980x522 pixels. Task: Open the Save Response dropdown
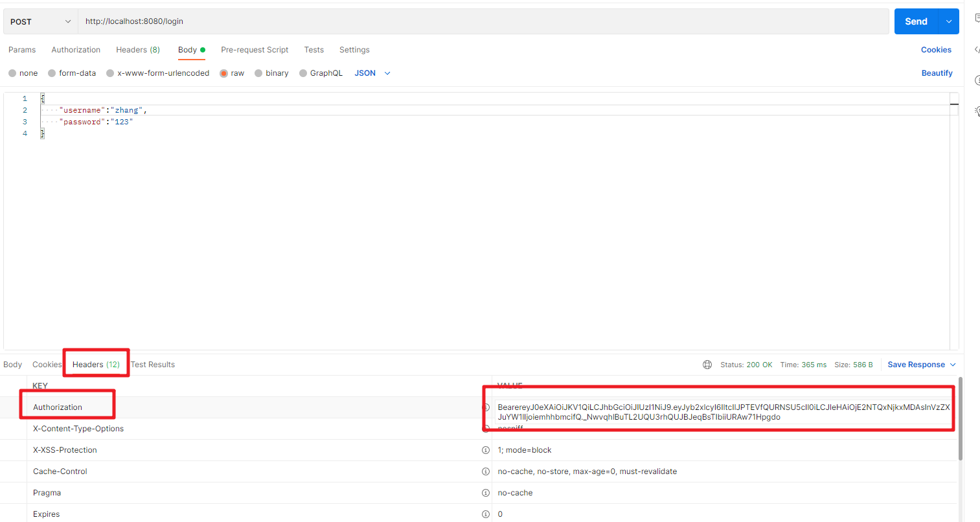point(922,365)
